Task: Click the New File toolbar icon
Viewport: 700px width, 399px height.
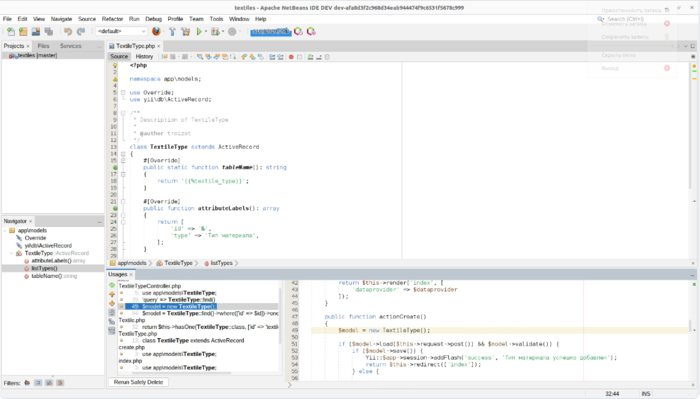Action: (x=11, y=31)
